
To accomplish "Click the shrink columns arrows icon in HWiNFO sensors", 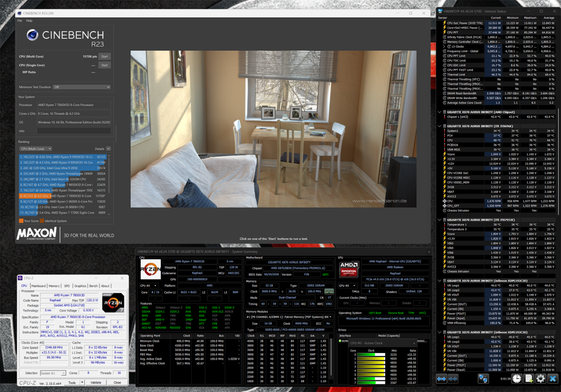I will tap(453, 379).
